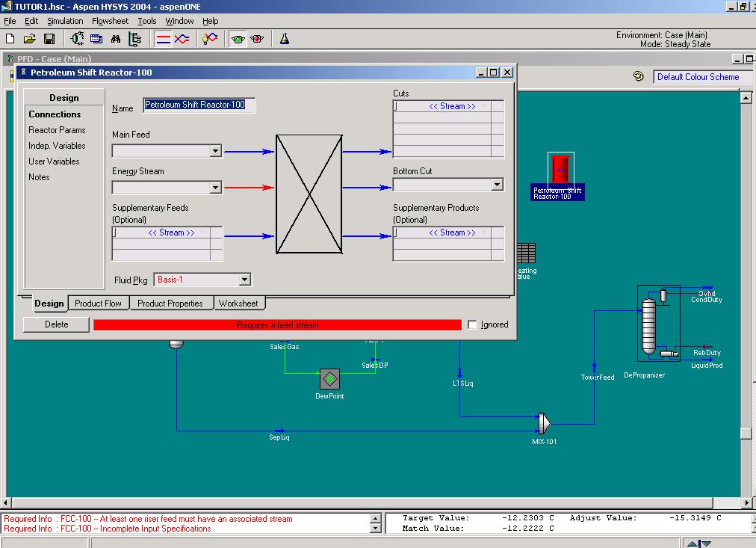Select the Petroleum Shift Reactor-100 PFD icon

click(x=560, y=168)
